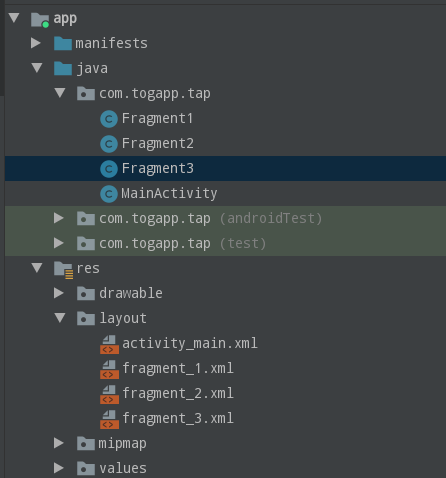
Task: Collapse the java folder
Action: pyautogui.click(x=37, y=68)
